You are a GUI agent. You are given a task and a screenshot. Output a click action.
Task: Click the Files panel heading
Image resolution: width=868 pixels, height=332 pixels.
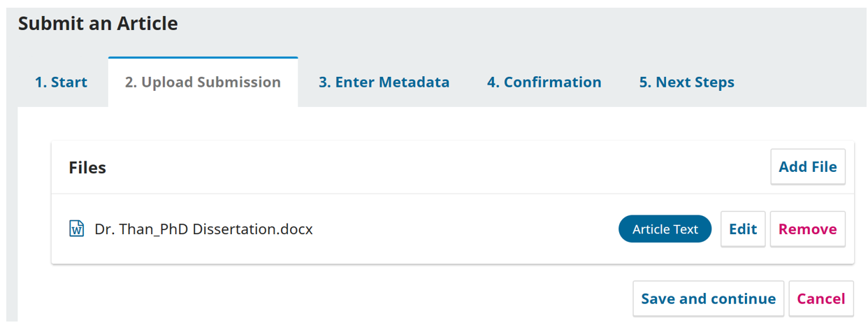[87, 168]
